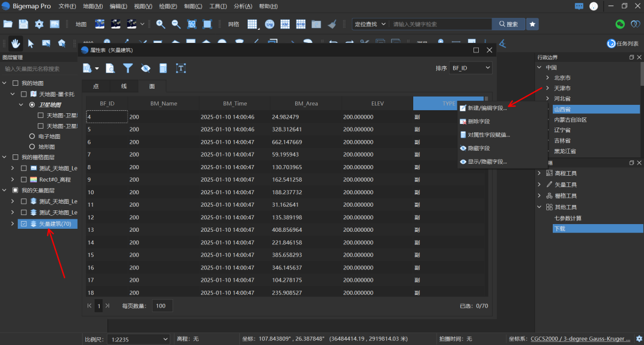Expand the 北京市 node

[547, 77]
